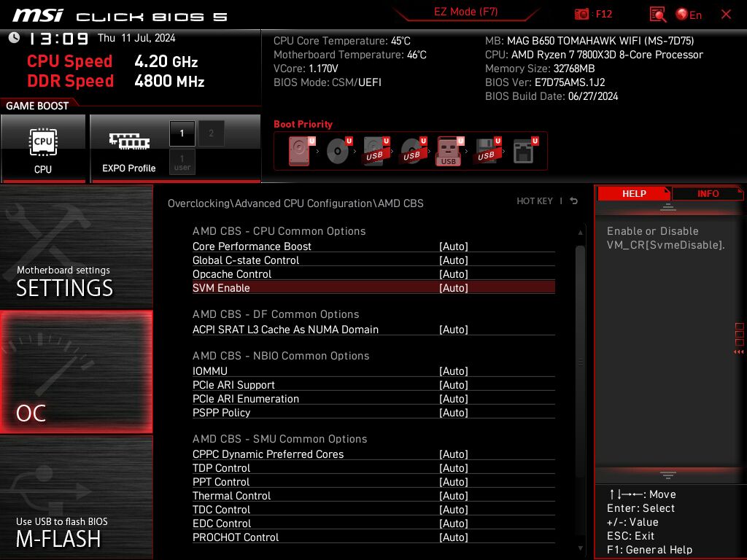
Task: Open the BIOS search magnifier icon
Action: tap(658, 15)
